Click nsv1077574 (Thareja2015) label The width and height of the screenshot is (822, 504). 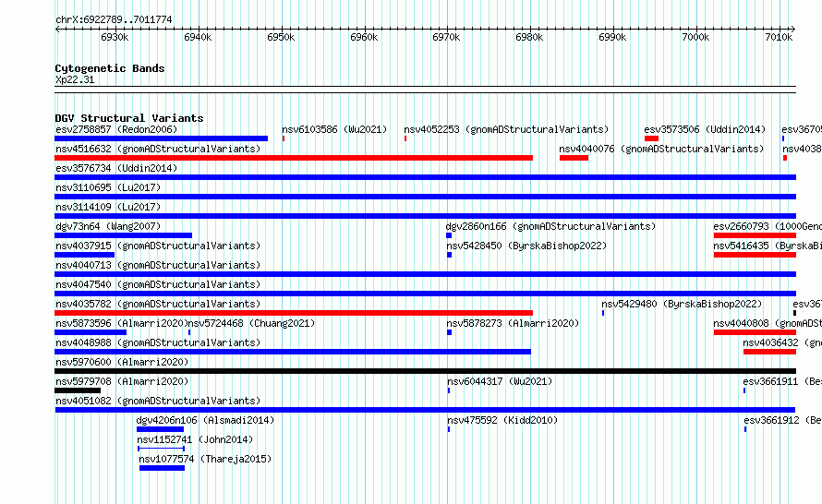(x=205, y=459)
